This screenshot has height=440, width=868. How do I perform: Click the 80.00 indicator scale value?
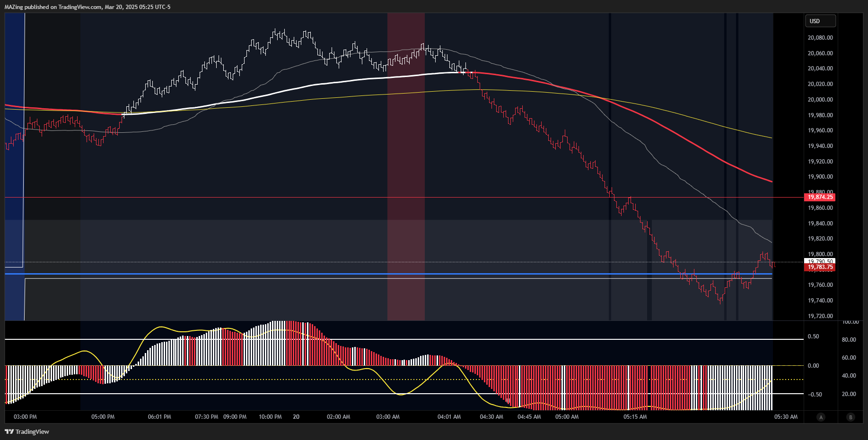tap(849, 340)
